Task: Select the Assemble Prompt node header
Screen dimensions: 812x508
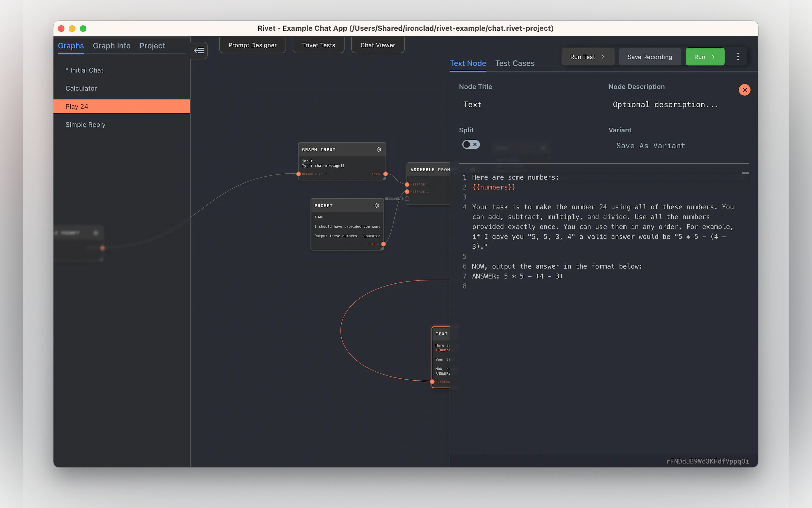Action: coord(428,170)
